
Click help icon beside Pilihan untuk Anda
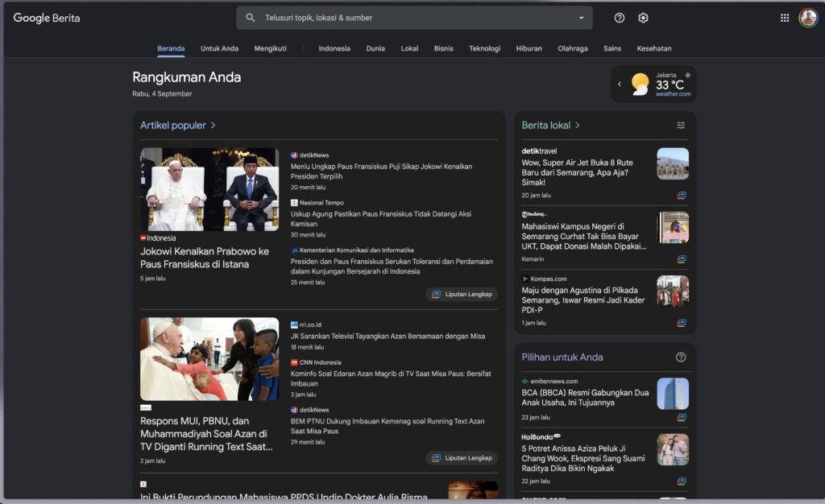(681, 357)
